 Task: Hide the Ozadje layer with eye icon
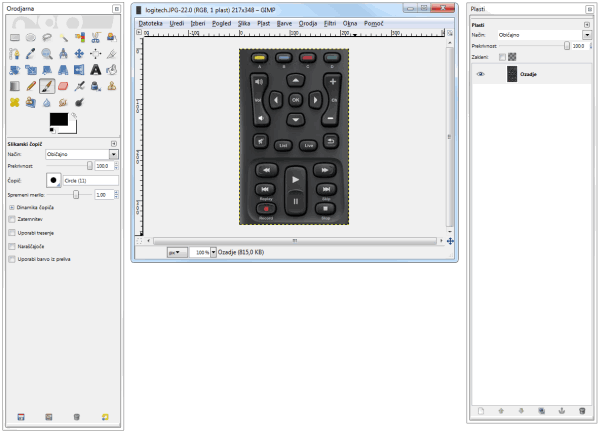pos(480,74)
